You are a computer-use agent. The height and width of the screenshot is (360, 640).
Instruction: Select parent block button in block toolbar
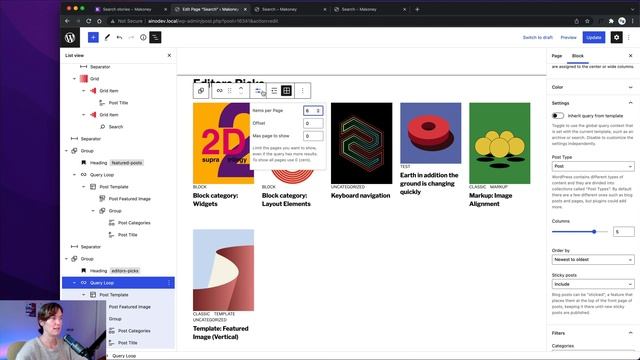pos(201,91)
